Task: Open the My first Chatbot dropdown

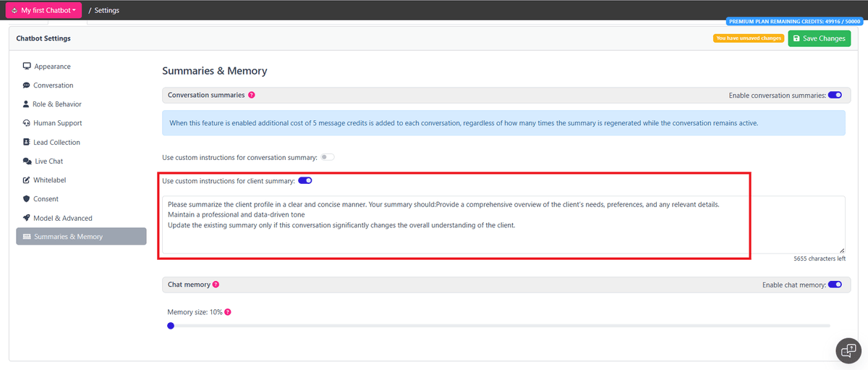Action: pyautogui.click(x=43, y=10)
